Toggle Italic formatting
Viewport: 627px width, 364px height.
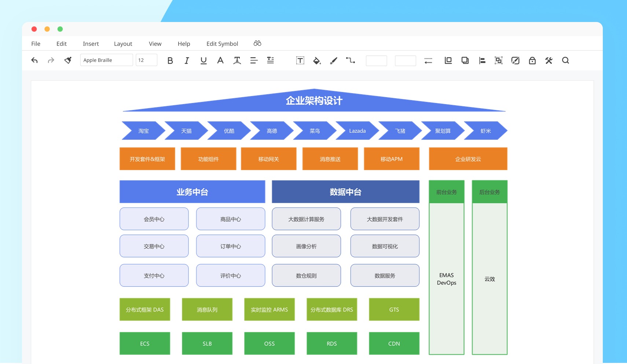(x=187, y=60)
